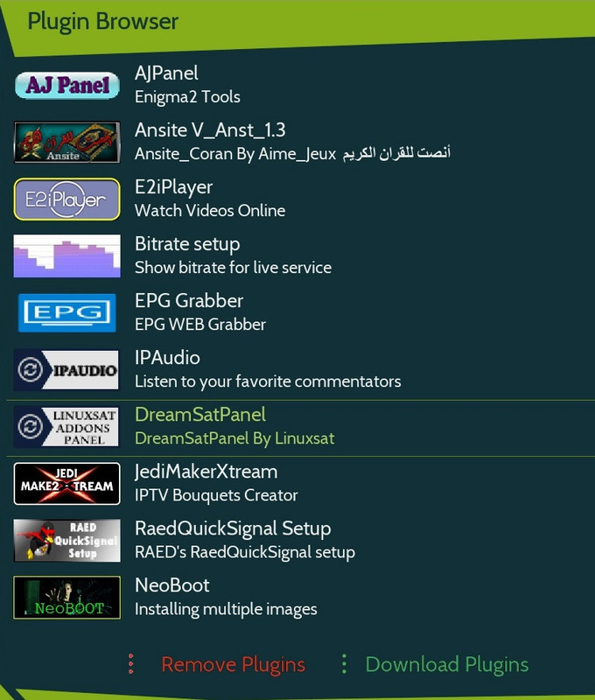Click the Enigma2 Tools description
This screenshot has height=700, width=595.
(187, 97)
